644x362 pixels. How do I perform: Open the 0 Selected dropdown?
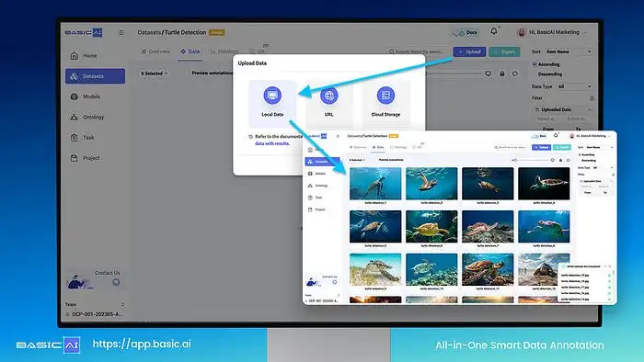click(x=154, y=74)
